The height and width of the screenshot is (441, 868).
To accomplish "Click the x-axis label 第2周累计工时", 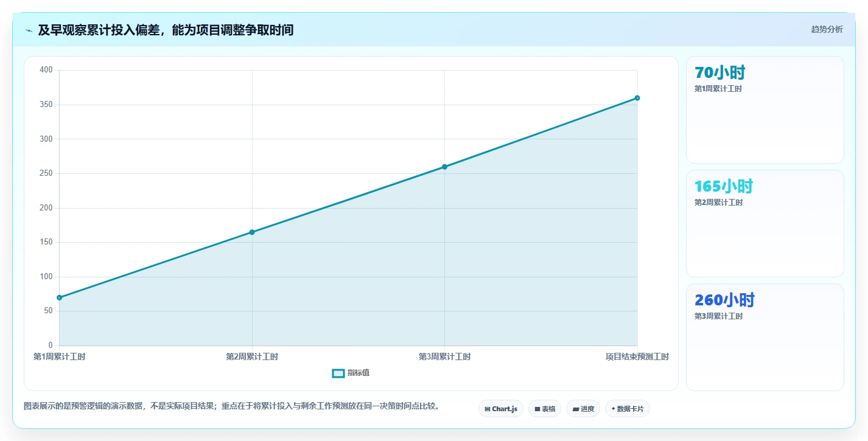I will 252,357.
